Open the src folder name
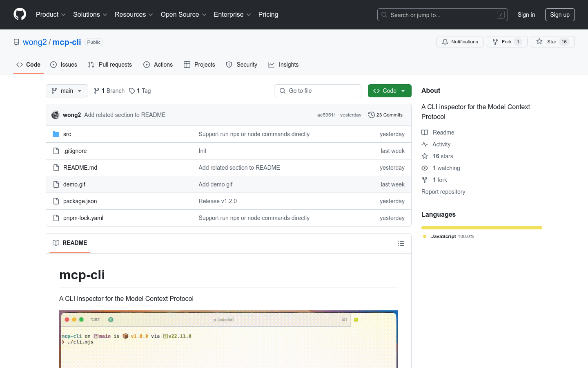Image resolution: width=588 pixels, height=368 pixels. pyautogui.click(x=67, y=134)
